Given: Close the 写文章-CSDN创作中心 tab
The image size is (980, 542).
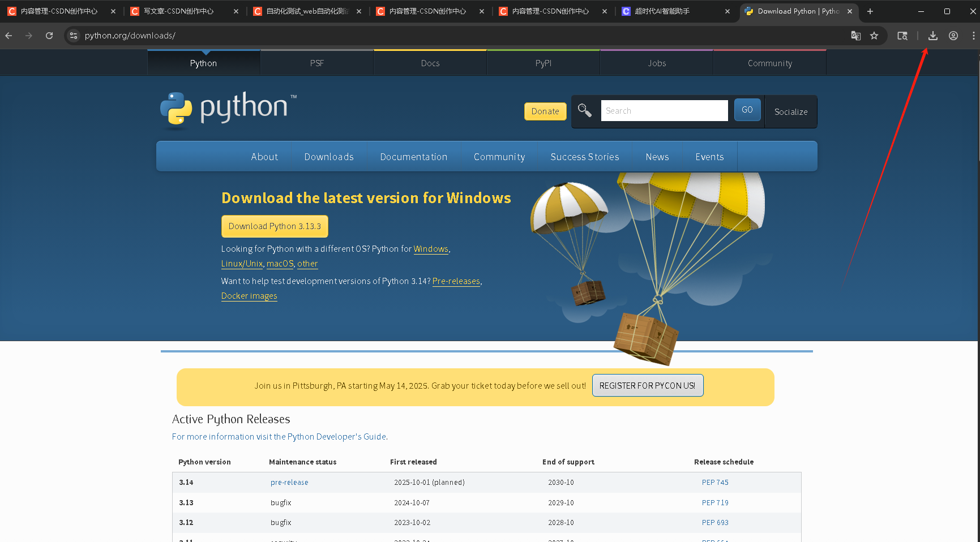Looking at the screenshot, I should [236, 11].
